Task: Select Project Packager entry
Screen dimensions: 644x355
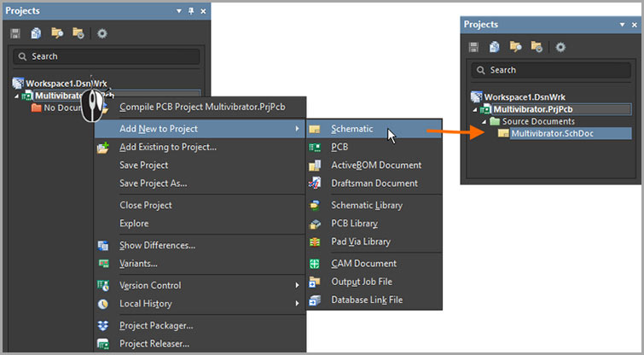Action: tap(200, 326)
